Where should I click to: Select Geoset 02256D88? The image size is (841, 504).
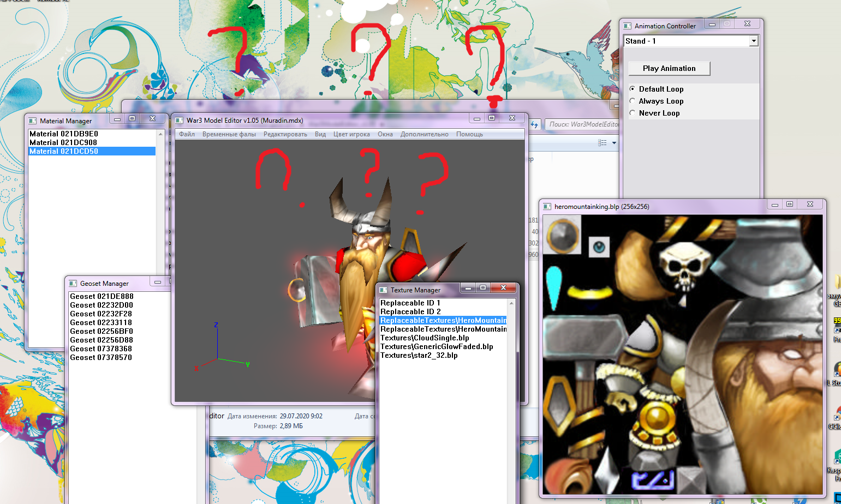[102, 340]
